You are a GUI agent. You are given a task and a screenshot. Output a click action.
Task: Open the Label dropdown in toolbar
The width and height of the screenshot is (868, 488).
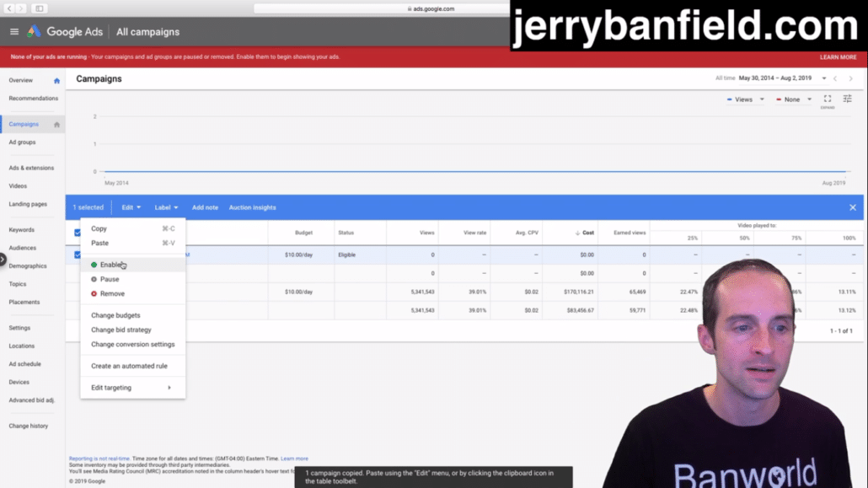[x=166, y=207]
